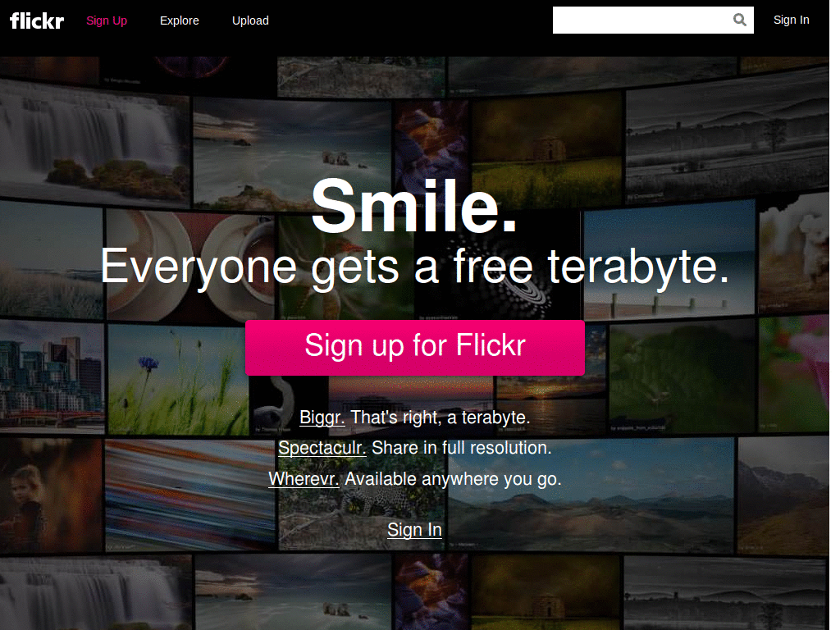Open the Explore menu item
The height and width of the screenshot is (630, 840).
point(179,21)
